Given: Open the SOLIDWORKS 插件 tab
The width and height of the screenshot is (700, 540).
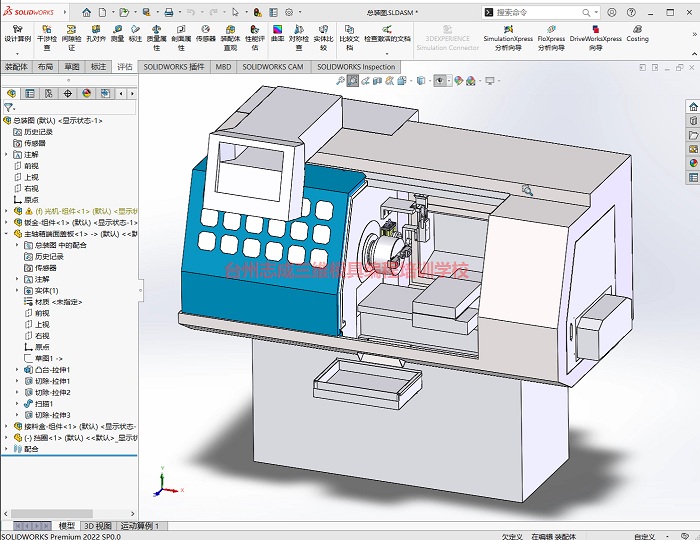Looking at the screenshot, I should coord(174,67).
